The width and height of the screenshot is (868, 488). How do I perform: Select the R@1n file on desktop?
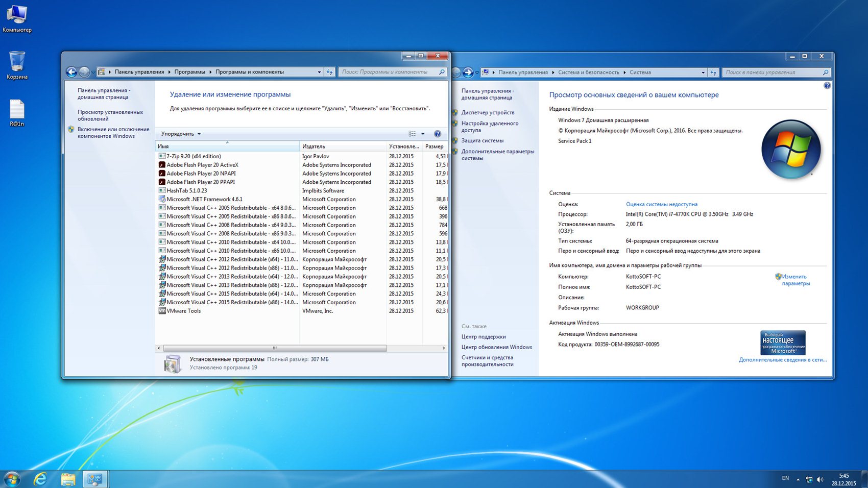(x=17, y=113)
